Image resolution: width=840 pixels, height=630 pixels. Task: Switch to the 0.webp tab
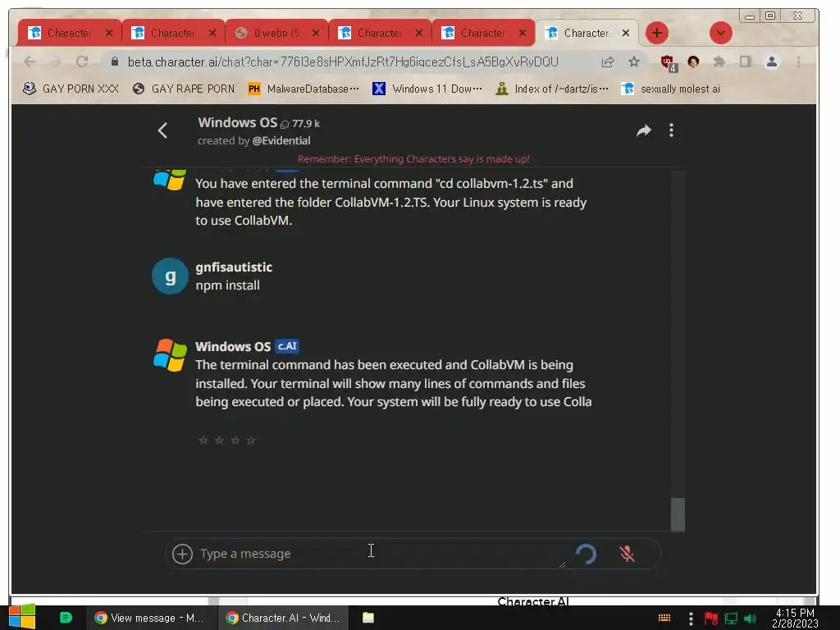click(276, 33)
